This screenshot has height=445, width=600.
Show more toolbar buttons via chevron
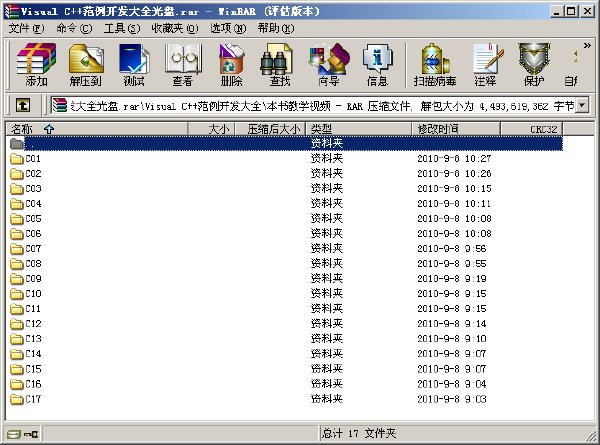[587, 46]
